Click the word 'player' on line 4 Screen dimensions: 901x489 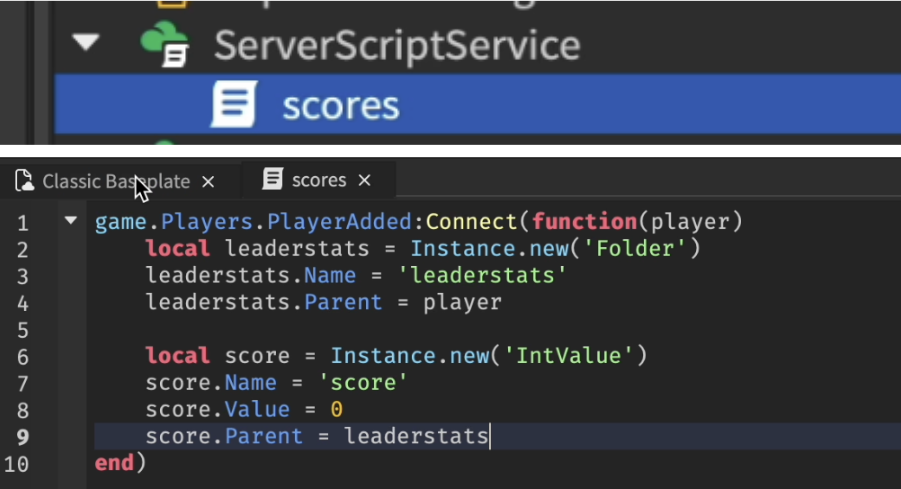(x=463, y=303)
